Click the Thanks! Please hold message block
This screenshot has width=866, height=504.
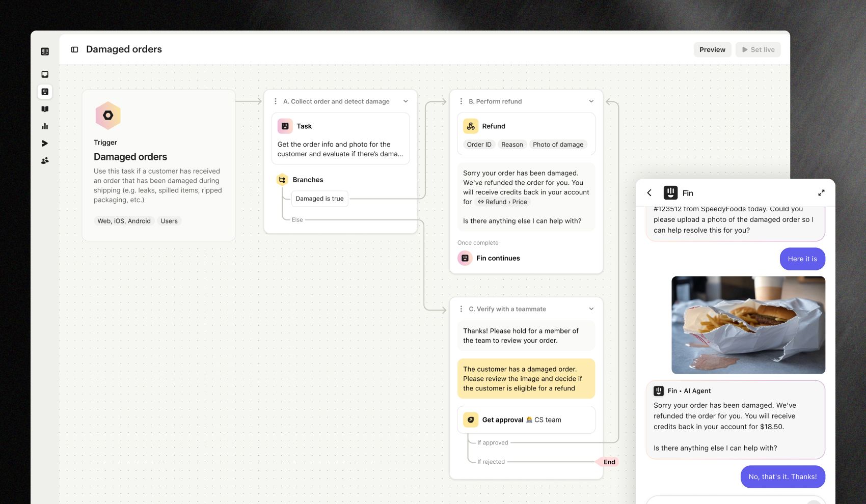(x=526, y=335)
